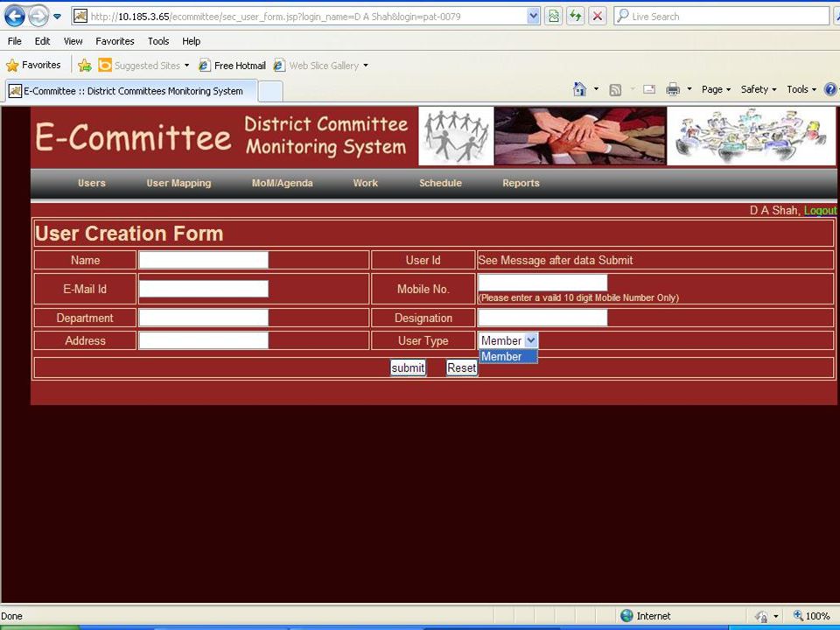Open the Edit menu
840x630 pixels.
tap(42, 41)
